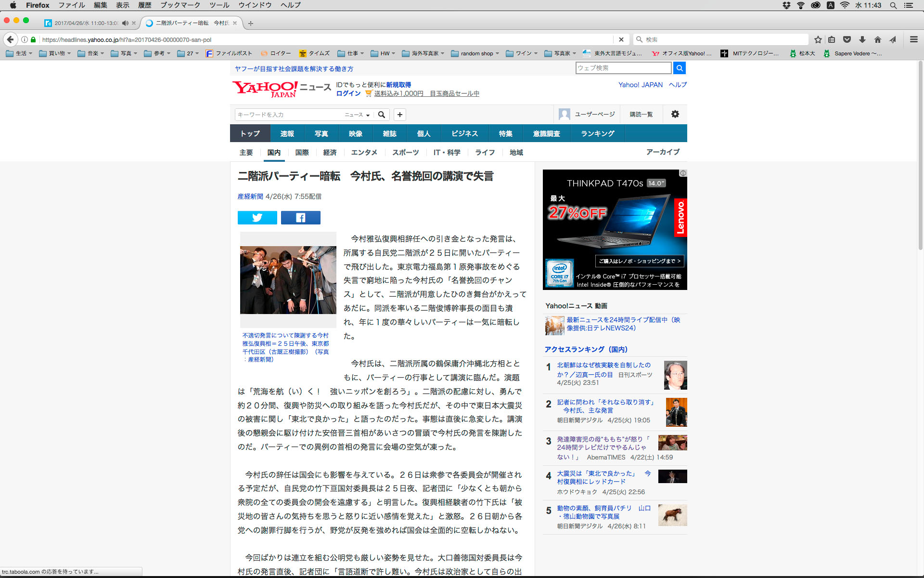Click the ログイン link

(348, 93)
